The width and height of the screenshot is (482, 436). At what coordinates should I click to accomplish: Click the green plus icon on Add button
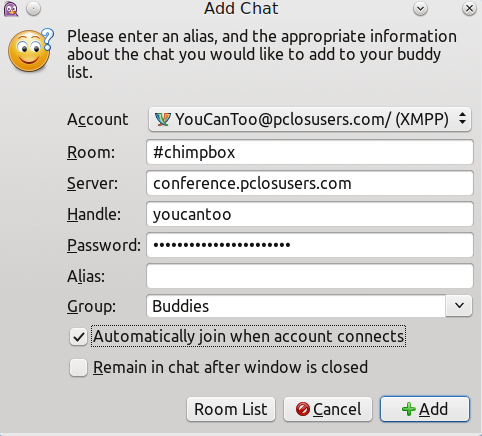coord(409,409)
